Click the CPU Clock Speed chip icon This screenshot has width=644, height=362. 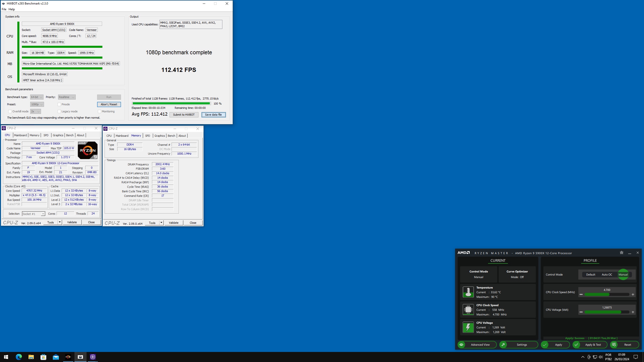(x=468, y=309)
